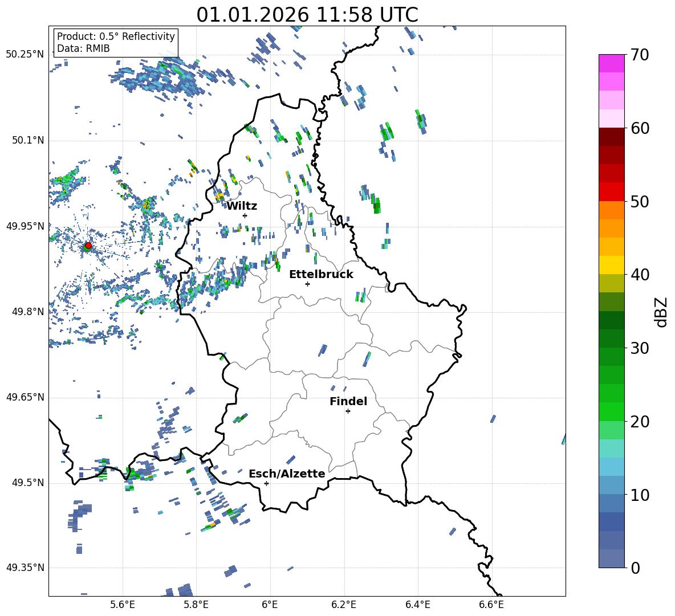The image size is (675, 616).
Task: Click the longitude label 6.2°E
Action: tap(344, 605)
